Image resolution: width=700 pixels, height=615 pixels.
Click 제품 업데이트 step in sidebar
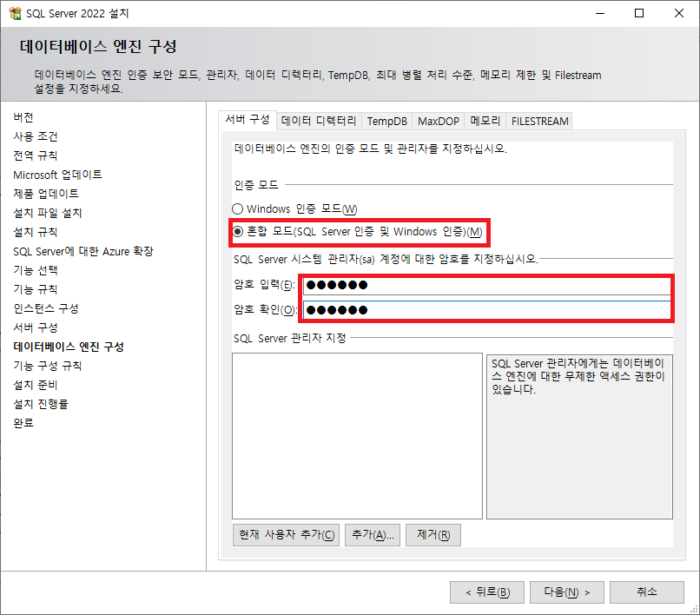[46, 194]
